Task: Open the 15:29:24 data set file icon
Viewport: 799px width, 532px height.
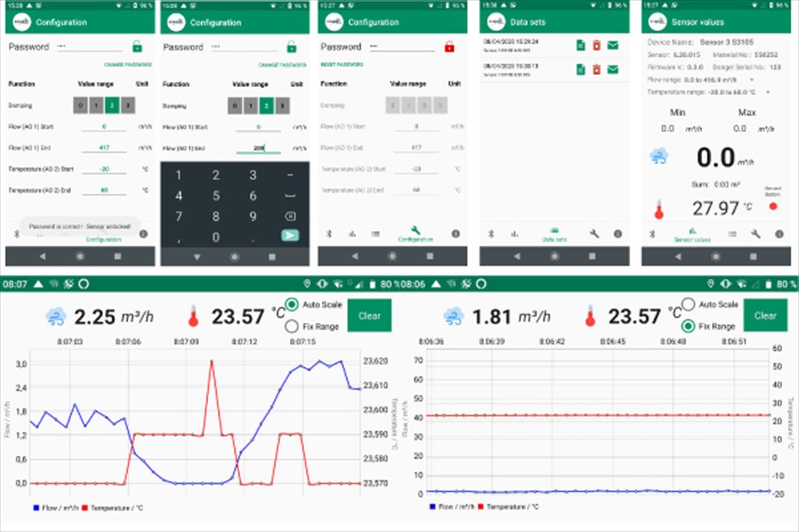Action: (x=581, y=45)
